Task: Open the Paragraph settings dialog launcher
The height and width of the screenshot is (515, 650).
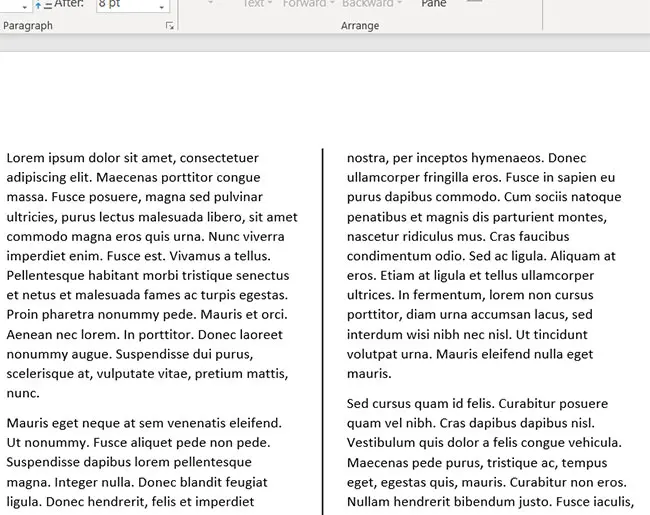Action: (170, 26)
